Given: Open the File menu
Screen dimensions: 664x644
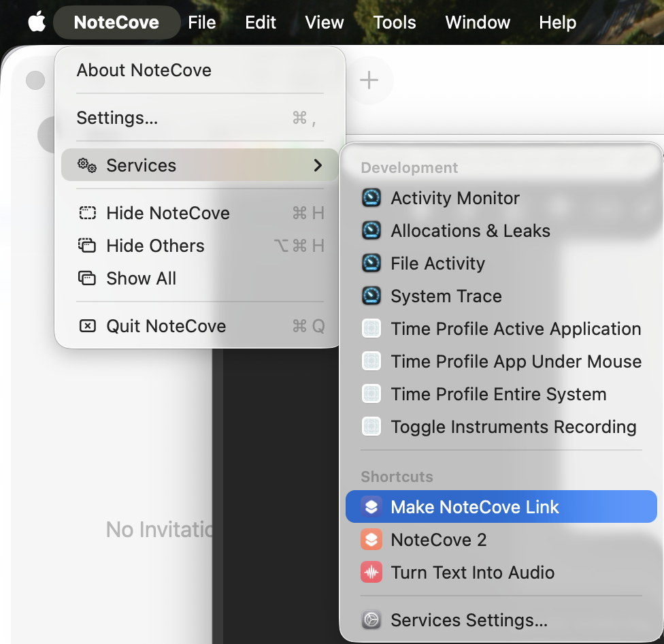Looking at the screenshot, I should click(202, 22).
